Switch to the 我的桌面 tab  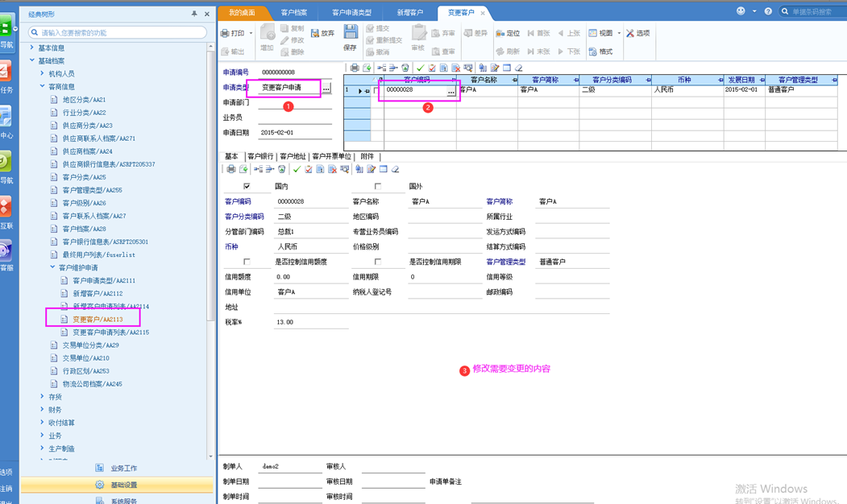pyautogui.click(x=242, y=12)
